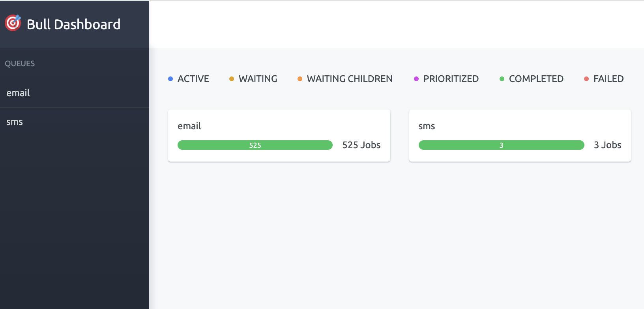Image resolution: width=644 pixels, height=309 pixels.
Task: Click the red FAILED status dot
Action: [x=586, y=79]
